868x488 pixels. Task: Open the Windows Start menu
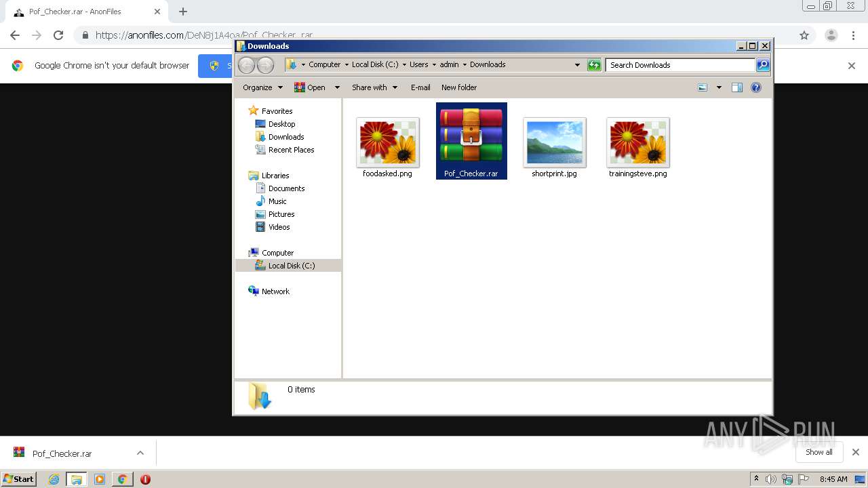click(x=19, y=479)
